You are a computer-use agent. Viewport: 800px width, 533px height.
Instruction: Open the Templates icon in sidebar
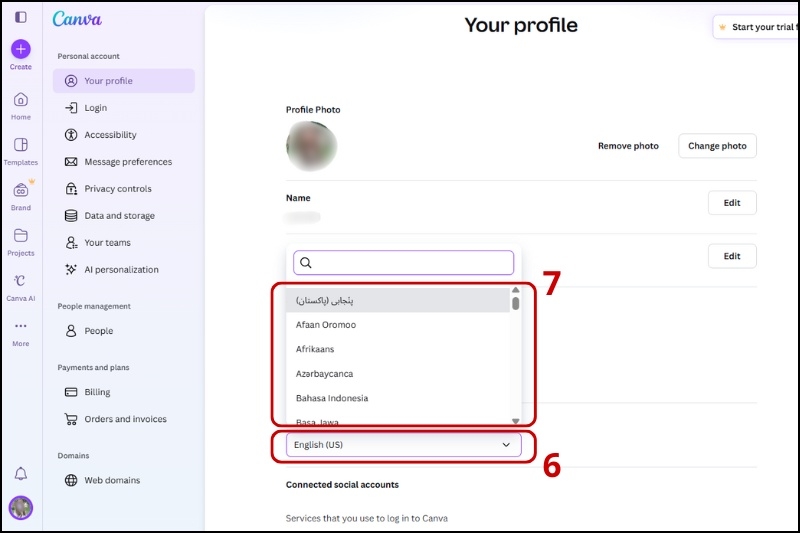coord(20,145)
